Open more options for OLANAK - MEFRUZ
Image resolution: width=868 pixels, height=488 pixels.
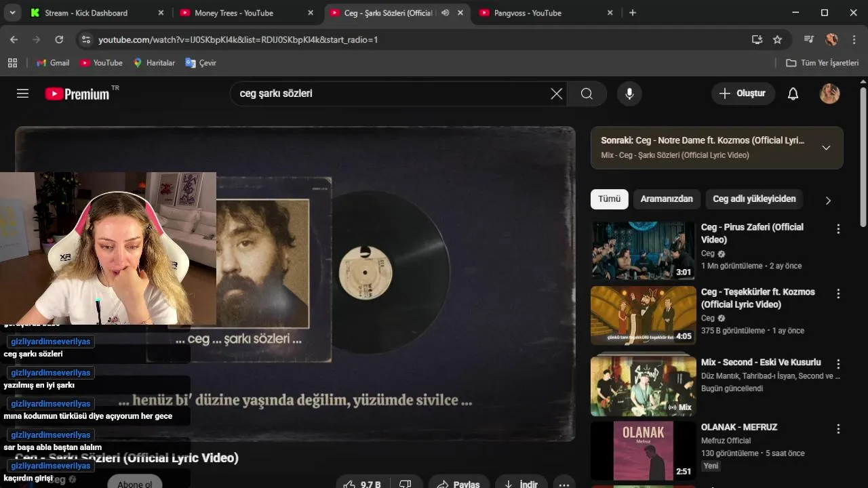tap(838, 429)
